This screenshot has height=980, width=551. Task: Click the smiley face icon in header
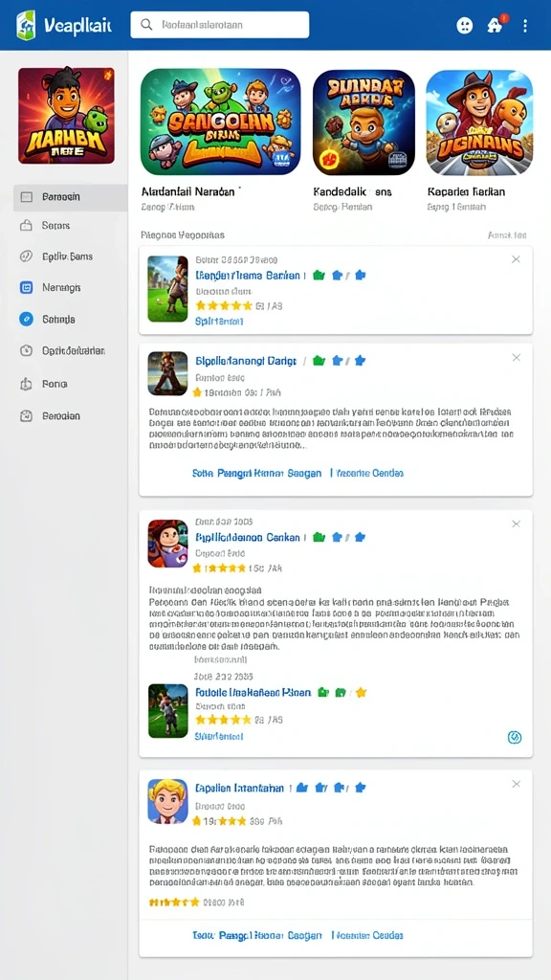pos(464,26)
